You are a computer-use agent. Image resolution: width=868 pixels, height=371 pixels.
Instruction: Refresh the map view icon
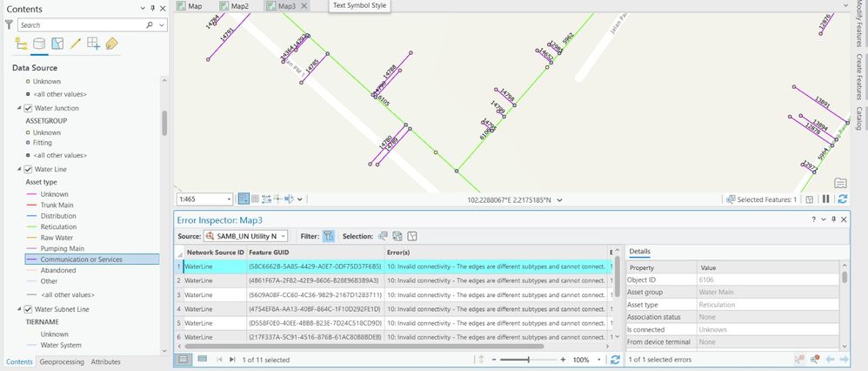pyautogui.click(x=843, y=199)
